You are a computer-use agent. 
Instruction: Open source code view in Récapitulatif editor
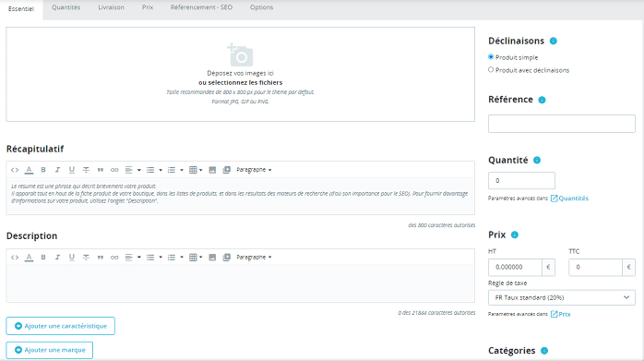(x=15, y=170)
